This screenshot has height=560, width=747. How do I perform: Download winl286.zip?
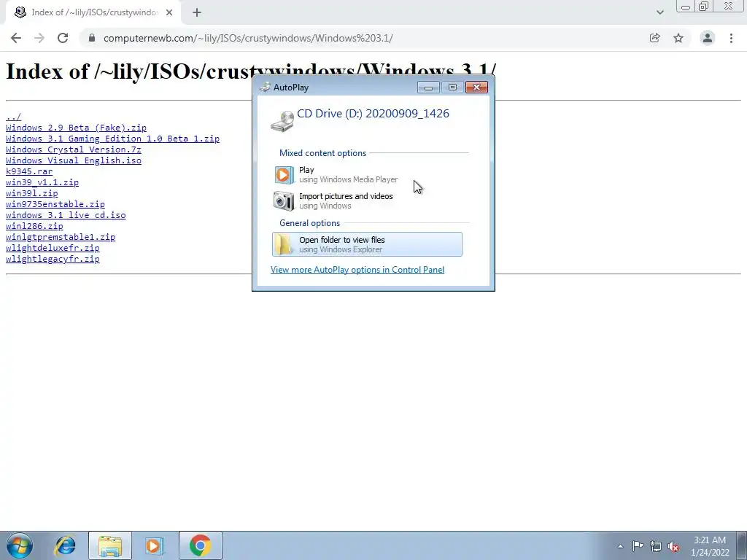pos(34,226)
